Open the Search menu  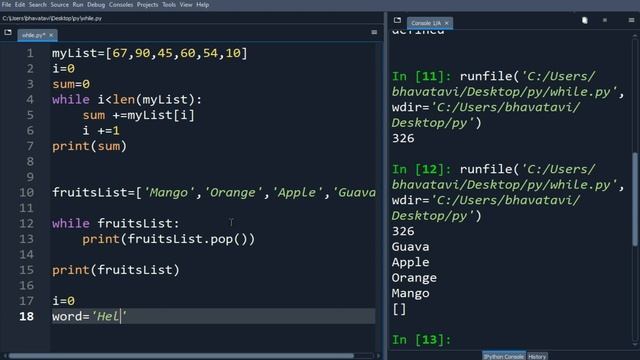click(38, 5)
